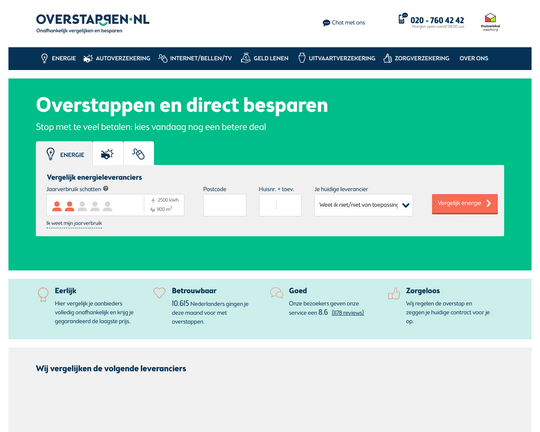This screenshot has height=432, width=540.
Task: Select three-person household icon
Action: click(82, 206)
